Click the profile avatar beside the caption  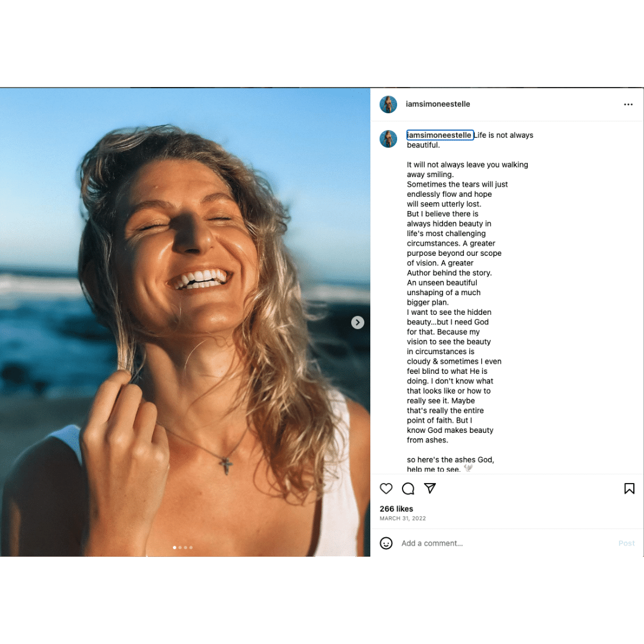388,139
